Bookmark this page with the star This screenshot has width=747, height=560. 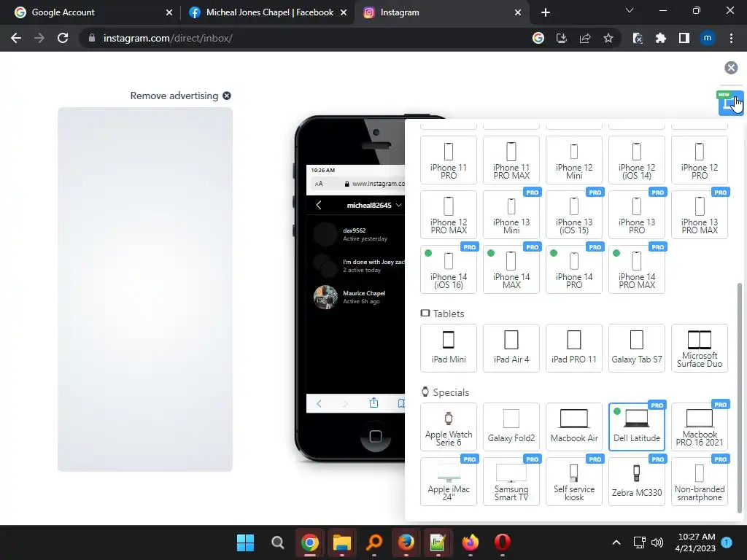[x=608, y=38]
